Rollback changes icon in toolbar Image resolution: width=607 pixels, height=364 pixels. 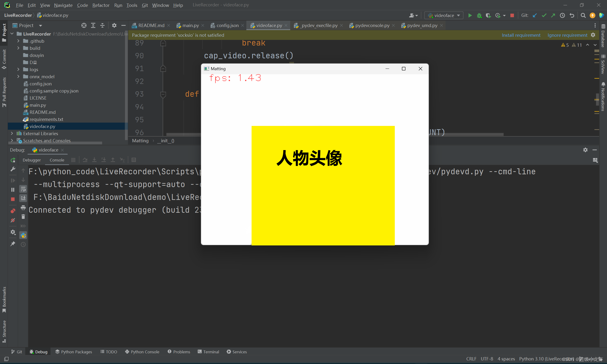572,15
